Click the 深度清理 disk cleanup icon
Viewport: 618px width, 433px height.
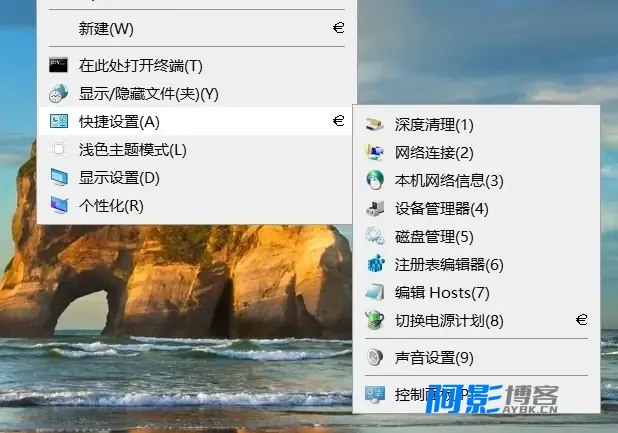(x=374, y=125)
